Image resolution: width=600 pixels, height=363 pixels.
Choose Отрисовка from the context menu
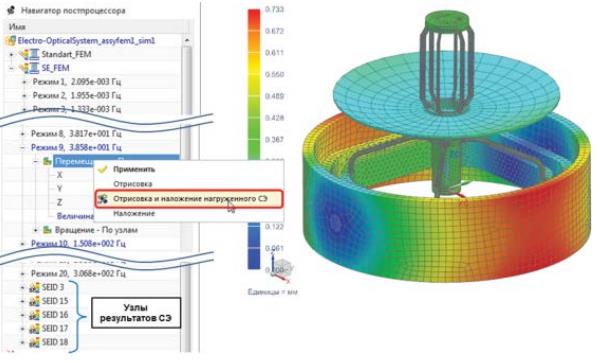132,184
